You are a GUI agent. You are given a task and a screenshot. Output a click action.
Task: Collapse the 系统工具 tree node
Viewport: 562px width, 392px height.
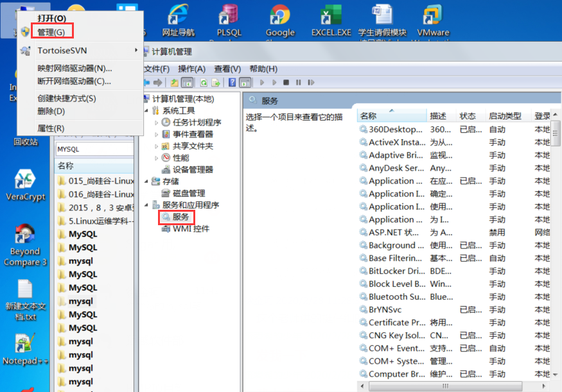[x=146, y=110]
